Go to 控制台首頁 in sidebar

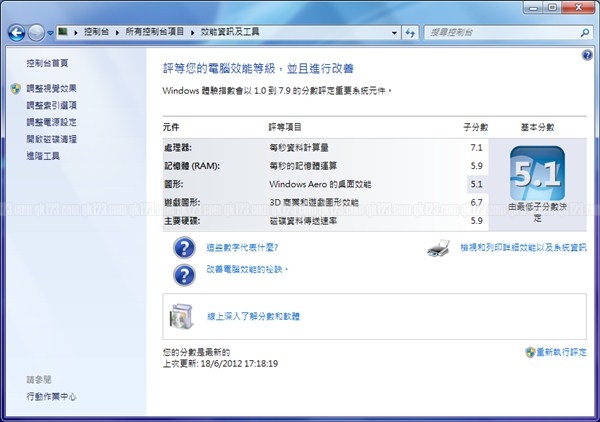click(47, 63)
